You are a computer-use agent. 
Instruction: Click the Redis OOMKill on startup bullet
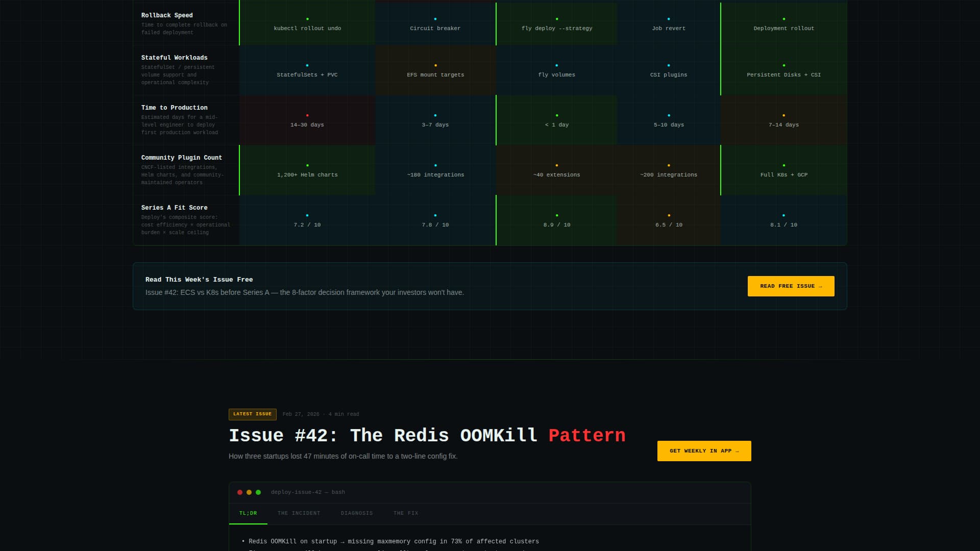[x=390, y=541]
